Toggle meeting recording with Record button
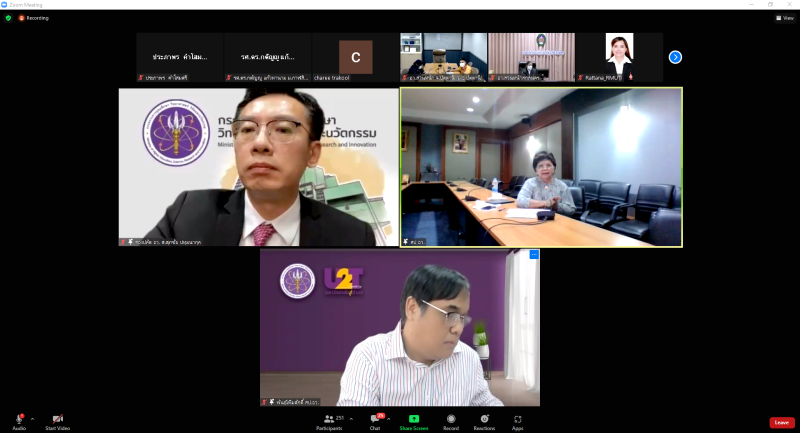800x433 pixels. click(x=451, y=419)
